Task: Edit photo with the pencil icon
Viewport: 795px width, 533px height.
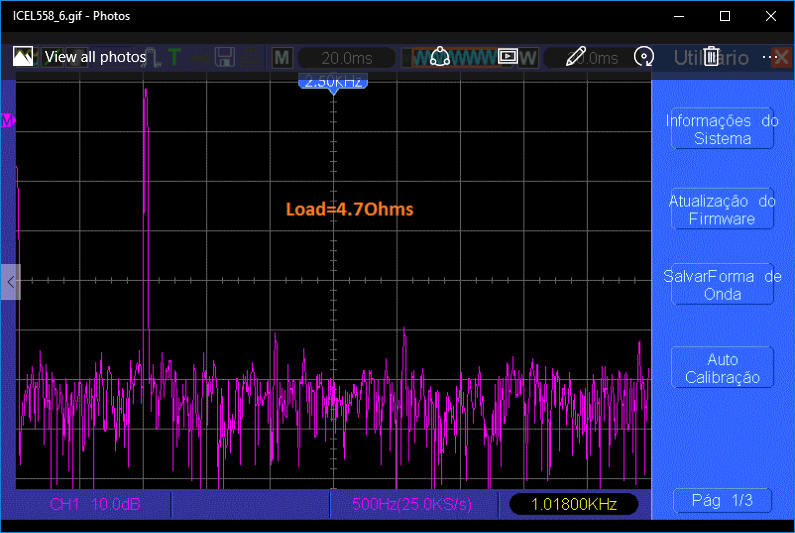Action: tap(575, 57)
